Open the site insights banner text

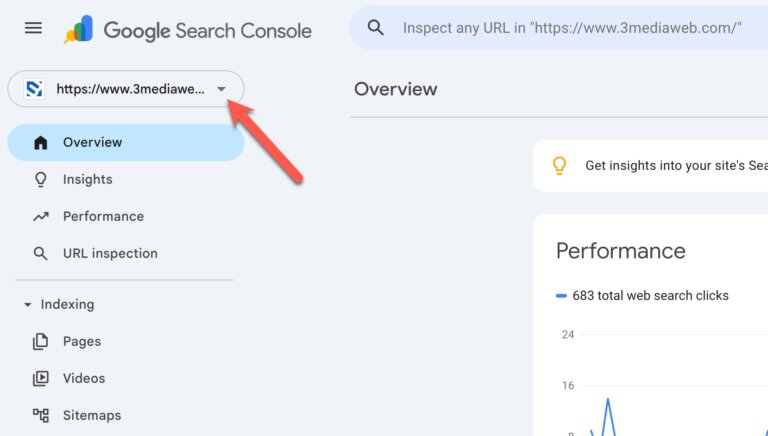(x=676, y=166)
